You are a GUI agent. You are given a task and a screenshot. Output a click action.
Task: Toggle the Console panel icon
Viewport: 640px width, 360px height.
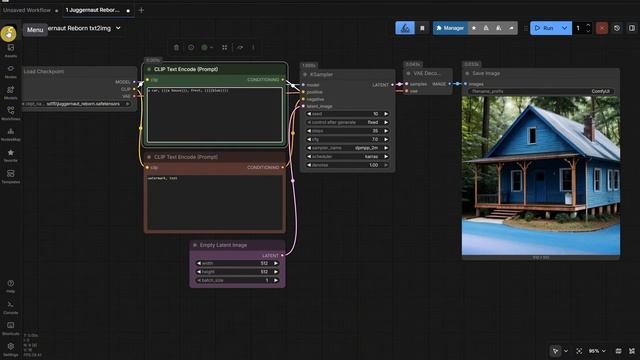pyautogui.click(x=11, y=307)
